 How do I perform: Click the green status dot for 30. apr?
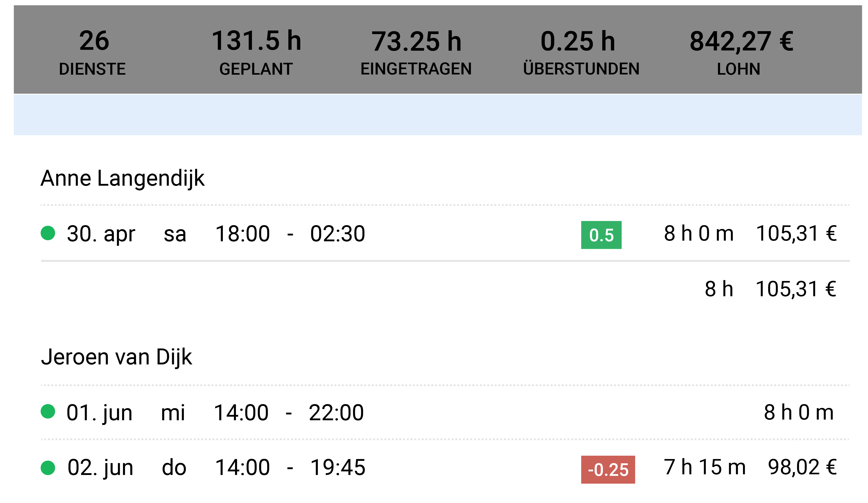click(x=48, y=233)
